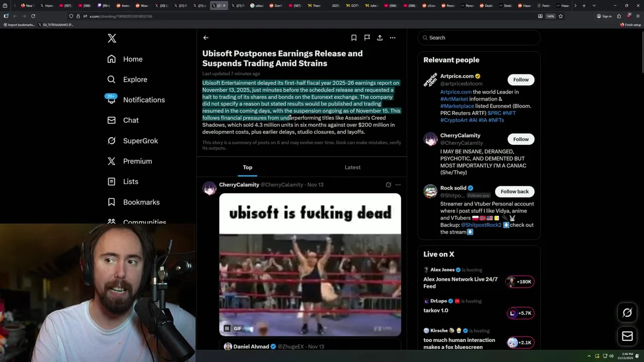Open the tarkov 1.0 live stream
The image size is (644, 362).
436,310
